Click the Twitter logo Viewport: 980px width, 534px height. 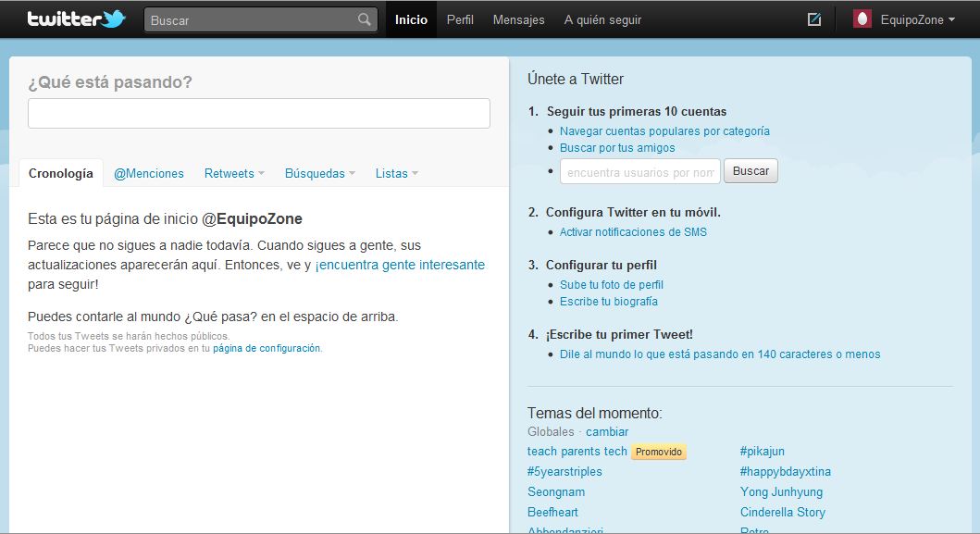coord(76,19)
